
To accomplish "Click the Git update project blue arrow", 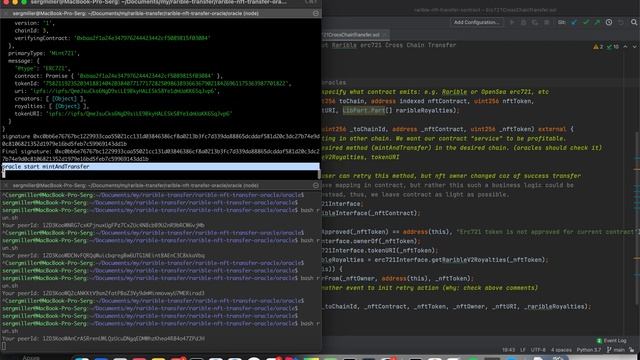I will tap(574, 22).
